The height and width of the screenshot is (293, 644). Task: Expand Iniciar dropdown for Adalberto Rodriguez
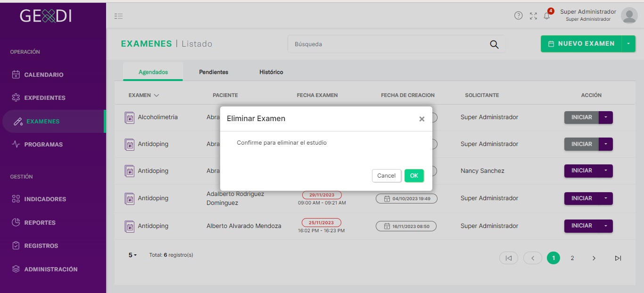click(606, 198)
